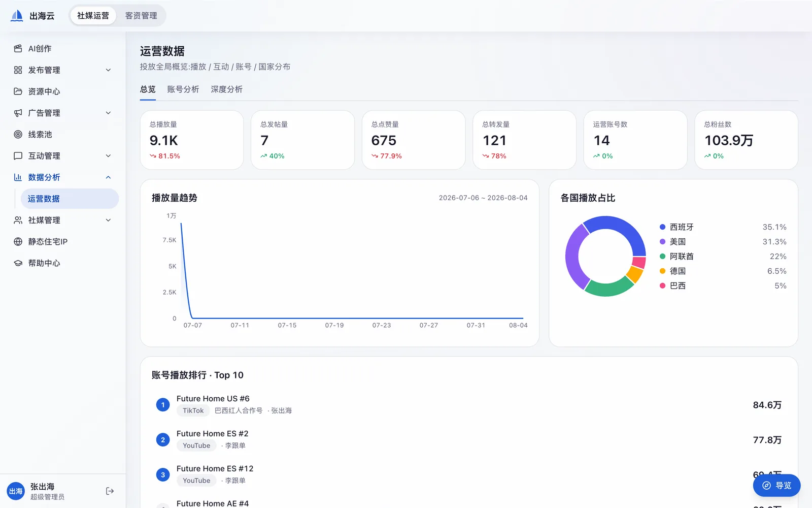Click the compass icon in 导览 button

point(766,486)
